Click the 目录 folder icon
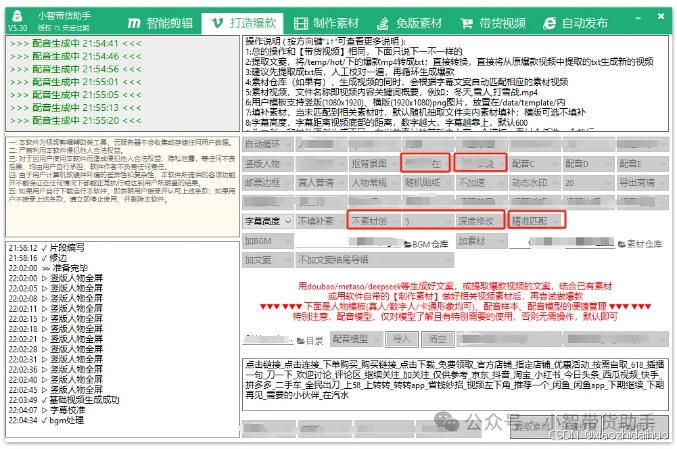677x449 pixels. click(301, 341)
